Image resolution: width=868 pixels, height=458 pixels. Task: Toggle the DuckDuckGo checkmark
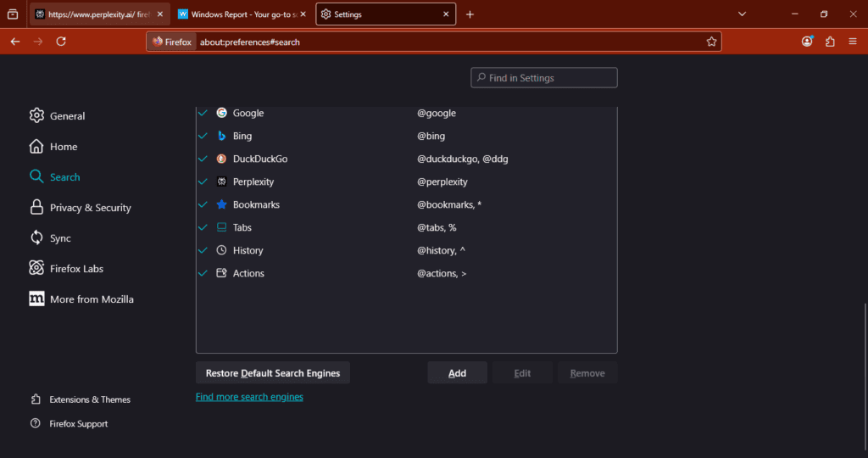(x=203, y=159)
